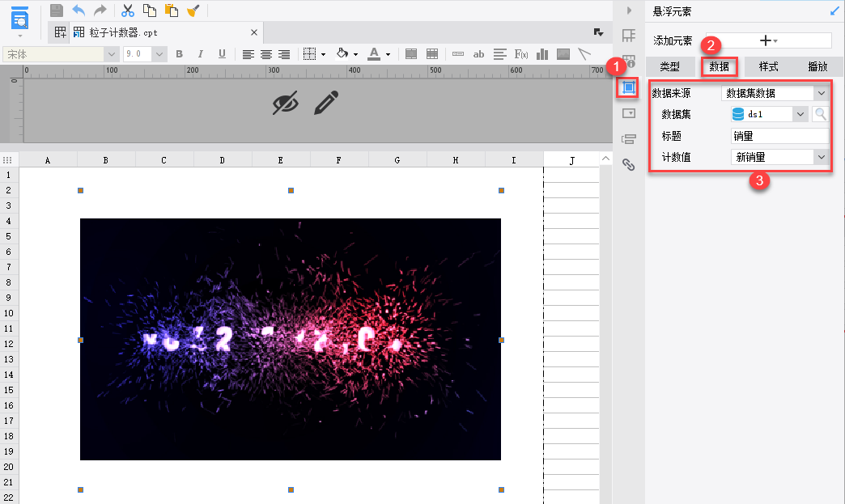Insert an image via the picture icon
The width and height of the screenshot is (845, 504).
point(563,54)
